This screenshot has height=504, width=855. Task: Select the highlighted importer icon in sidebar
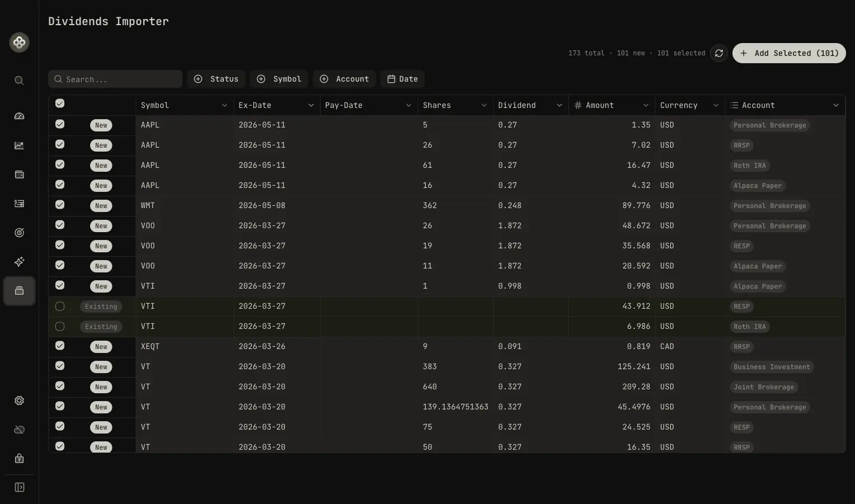(19, 291)
